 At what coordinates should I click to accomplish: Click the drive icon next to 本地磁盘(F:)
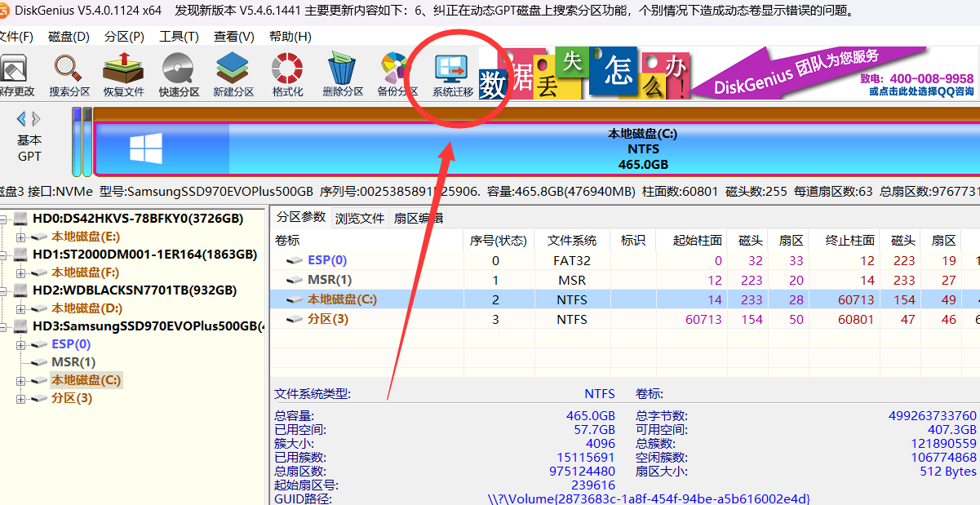pos(40,273)
